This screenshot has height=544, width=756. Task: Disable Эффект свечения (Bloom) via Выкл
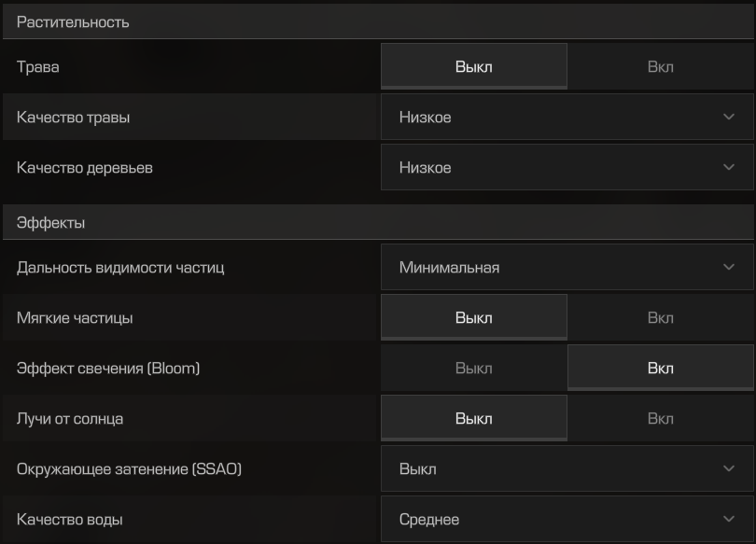[x=474, y=369]
